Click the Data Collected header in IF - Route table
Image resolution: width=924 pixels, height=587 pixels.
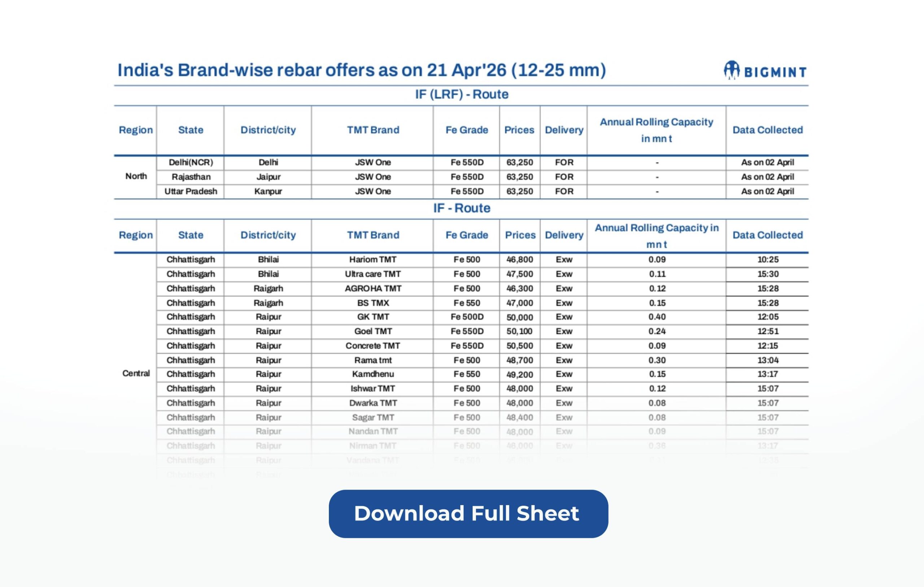point(767,235)
